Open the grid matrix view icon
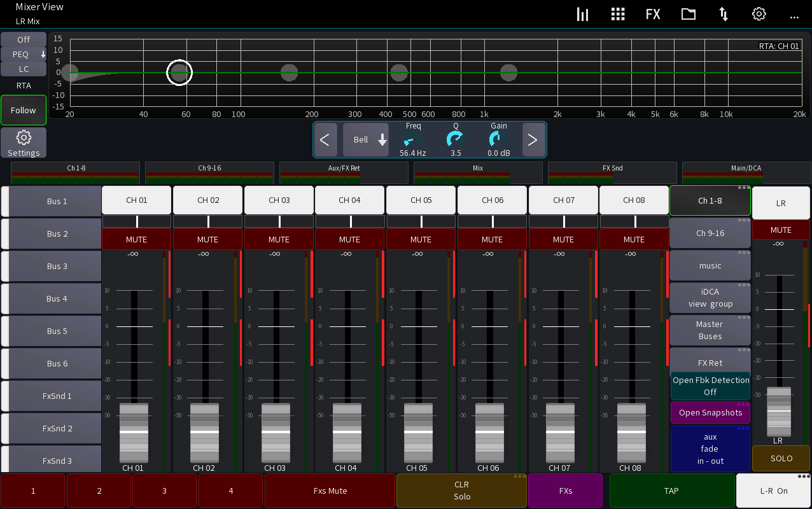The height and width of the screenshot is (509, 812). (x=617, y=14)
